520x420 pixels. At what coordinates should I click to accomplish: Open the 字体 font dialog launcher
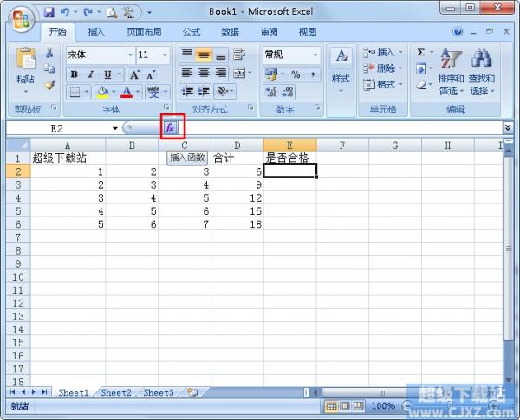pyautogui.click(x=166, y=107)
